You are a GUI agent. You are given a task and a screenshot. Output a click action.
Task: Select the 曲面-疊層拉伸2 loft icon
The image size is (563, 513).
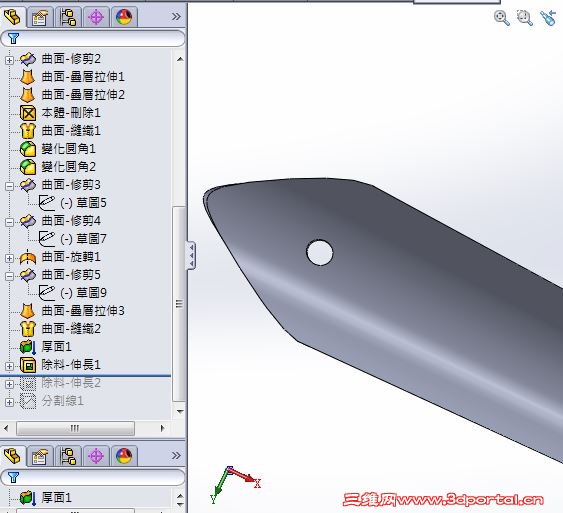pyautogui.click(x=28, y=94)
